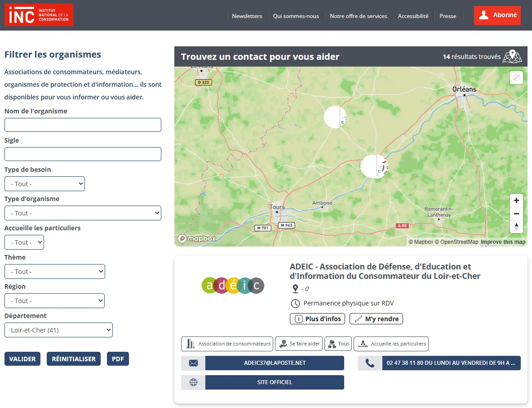Click the Orléans label on the map
The image size is (532, 408).
point(464,89)
